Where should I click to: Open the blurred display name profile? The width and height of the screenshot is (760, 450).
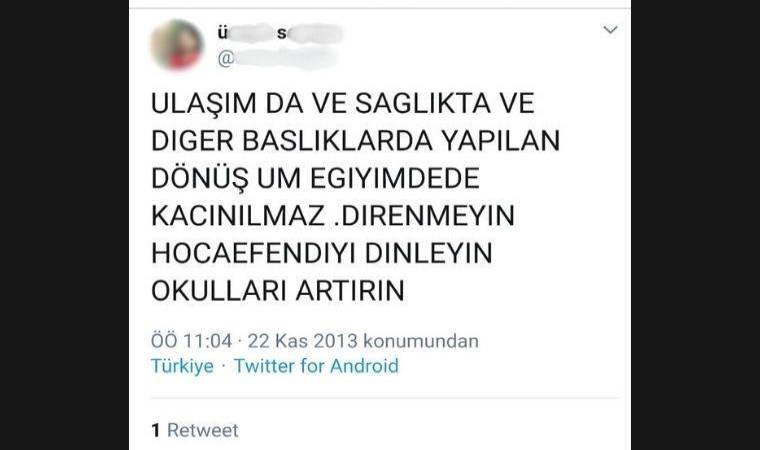280,33
